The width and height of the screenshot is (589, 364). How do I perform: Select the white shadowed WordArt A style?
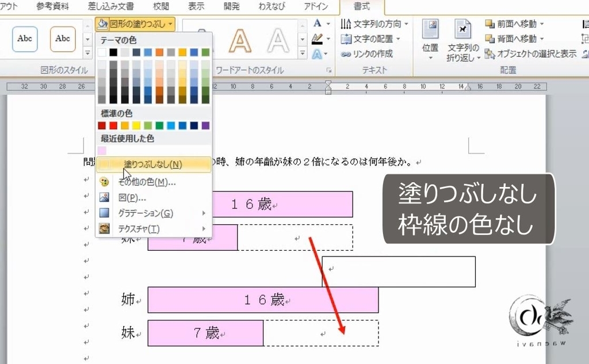(278, 40)
